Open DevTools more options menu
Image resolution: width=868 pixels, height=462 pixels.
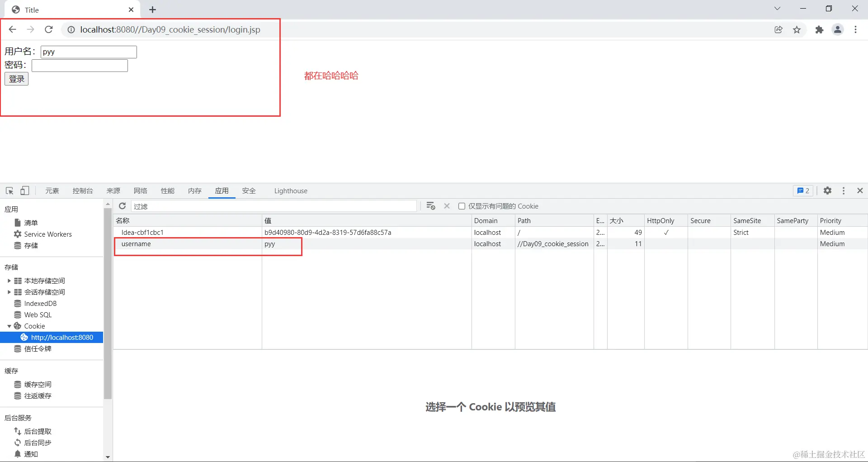[844, 191]
